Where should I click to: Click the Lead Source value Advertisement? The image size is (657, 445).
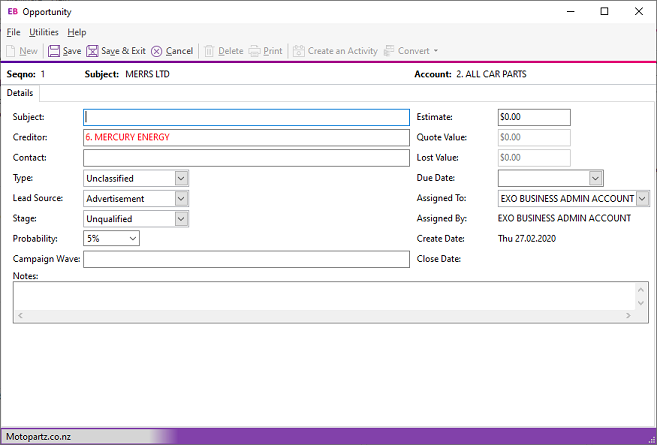tap(115, 199)
